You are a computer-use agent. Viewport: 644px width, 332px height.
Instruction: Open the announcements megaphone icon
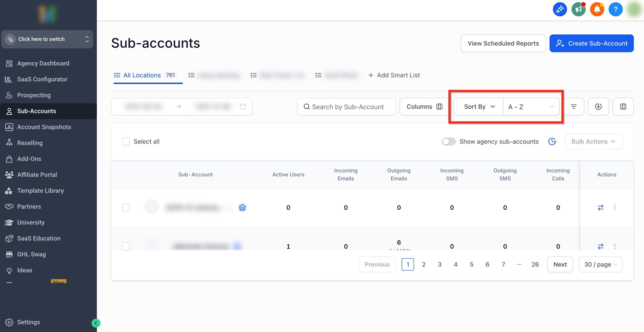click(x=578, y=10)
